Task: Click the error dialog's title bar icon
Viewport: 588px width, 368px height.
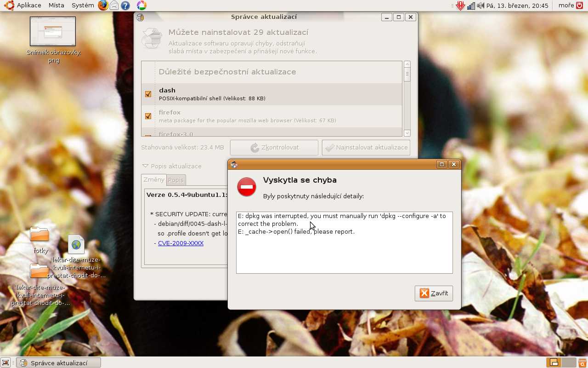Action: point(234,165)
